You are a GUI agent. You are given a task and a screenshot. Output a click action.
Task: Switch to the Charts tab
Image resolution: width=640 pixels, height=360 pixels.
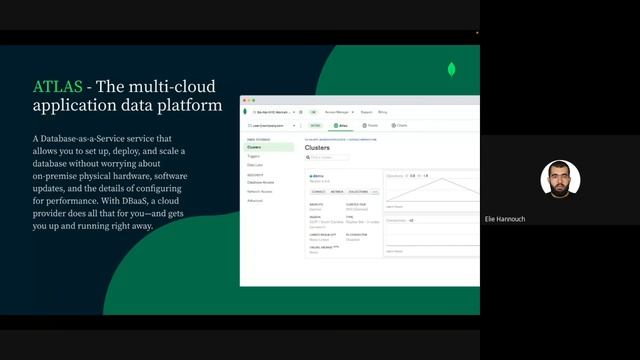pyautogui.click(x=399, y=126)
